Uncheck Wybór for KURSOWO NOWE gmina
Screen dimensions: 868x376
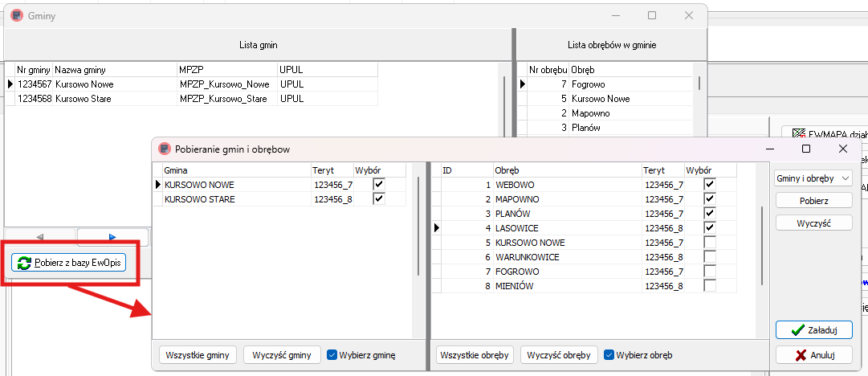[x=379, y=185]
